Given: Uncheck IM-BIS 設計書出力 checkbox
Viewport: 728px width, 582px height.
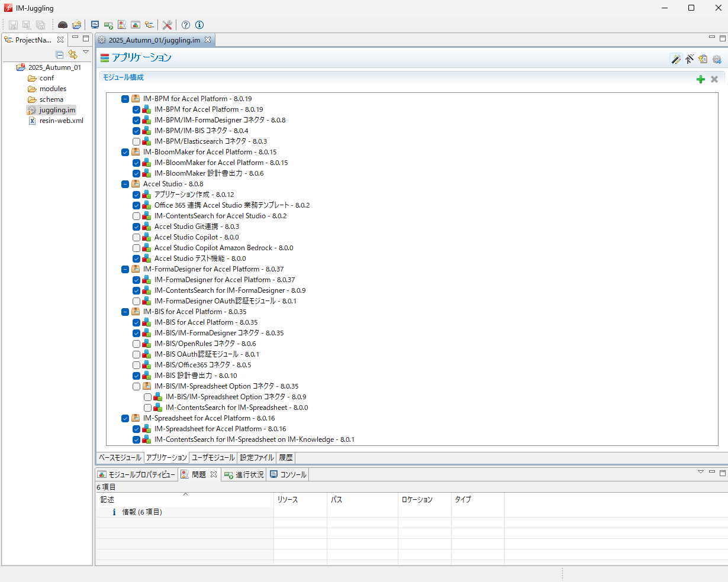Looking at the screenshot, I should (137, 376).
